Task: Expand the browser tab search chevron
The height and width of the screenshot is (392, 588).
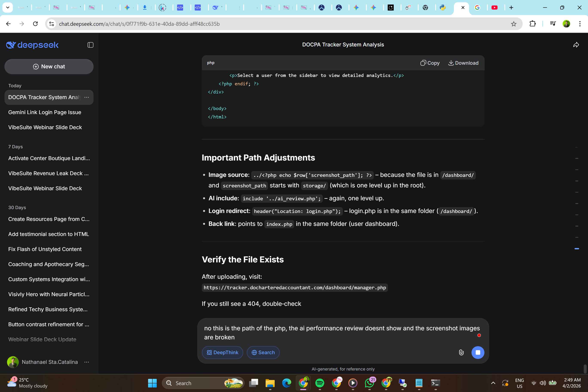Action: click(8, 8)
